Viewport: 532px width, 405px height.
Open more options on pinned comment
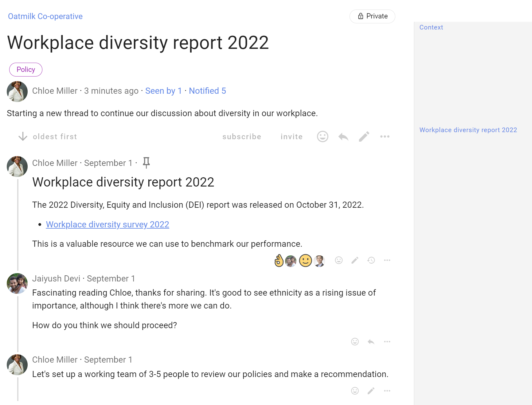click(x=387, y=260)
